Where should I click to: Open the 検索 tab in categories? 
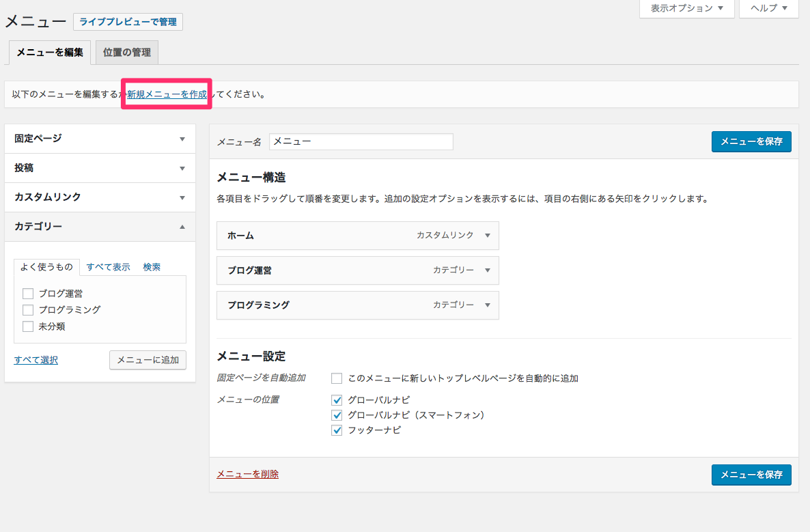(152, 267)
